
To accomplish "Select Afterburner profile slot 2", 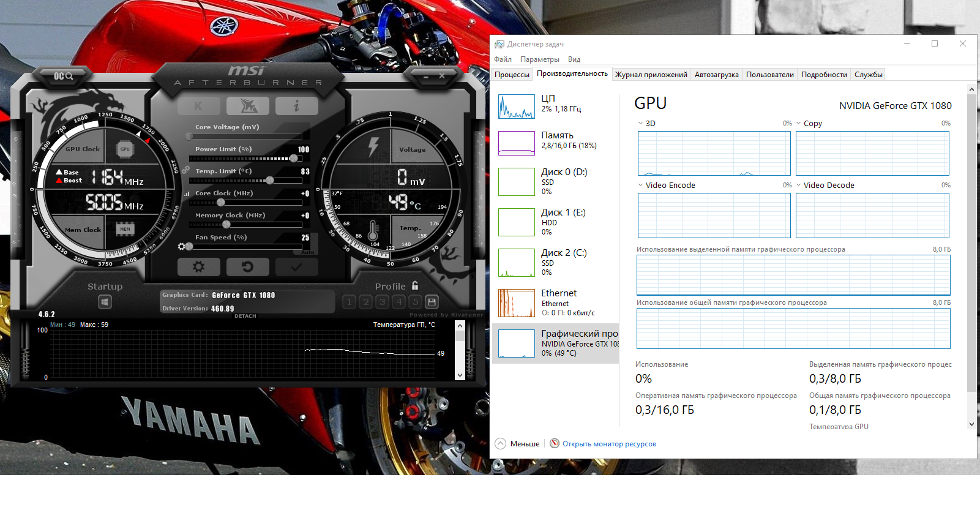I will click(365, 302).
